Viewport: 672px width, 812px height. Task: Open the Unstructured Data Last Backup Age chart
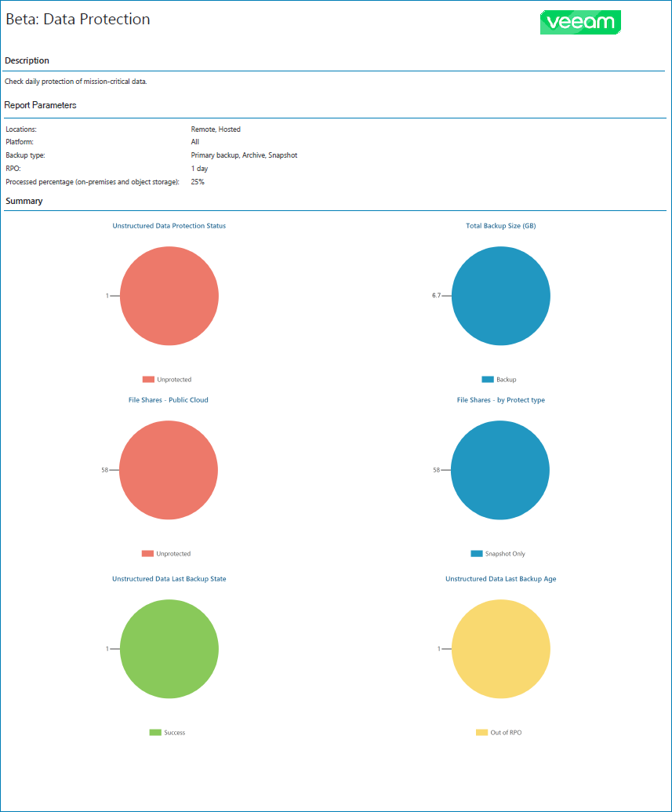[x=500, y=578]
